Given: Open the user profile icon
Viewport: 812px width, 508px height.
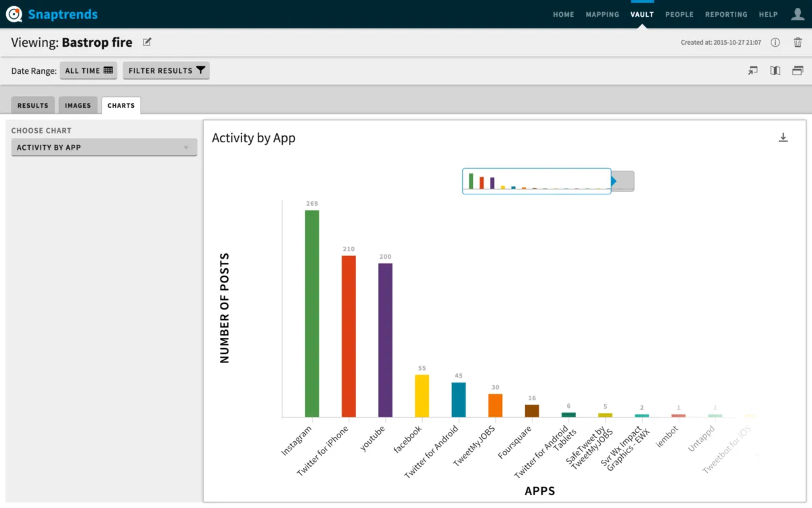Looking at the screenshot, I should point(798,14).
